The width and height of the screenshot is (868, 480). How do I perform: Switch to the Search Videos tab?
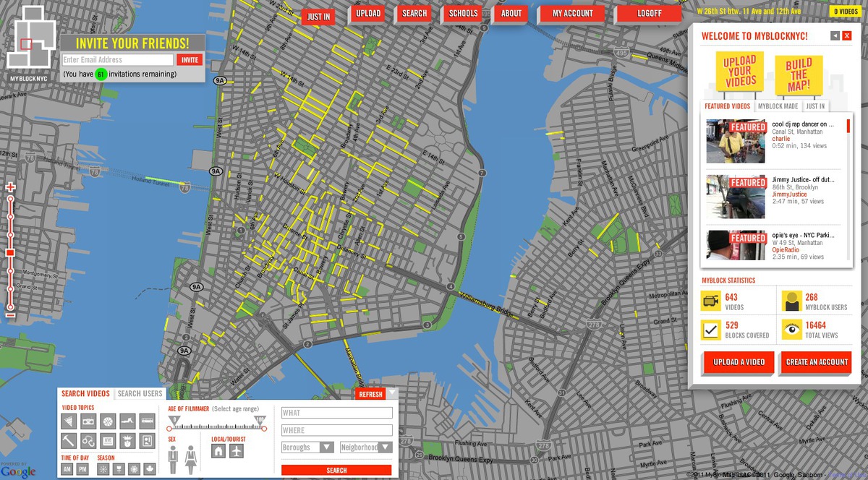coord(85,393)
